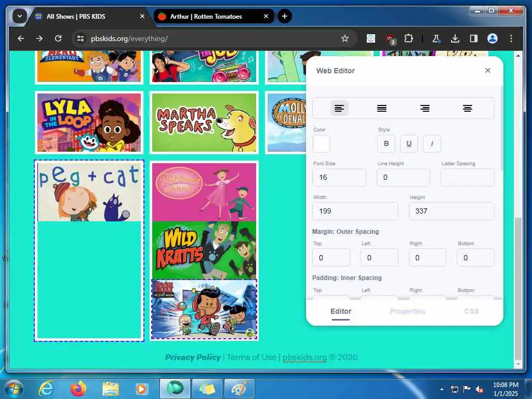The width and height of the screenshot is (532, 399).
Task: Switch to the Arthur Rotten Tomatoes tab
Action: click(x=214, y=16)
